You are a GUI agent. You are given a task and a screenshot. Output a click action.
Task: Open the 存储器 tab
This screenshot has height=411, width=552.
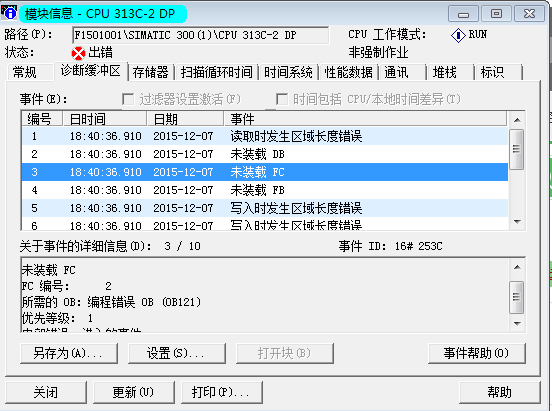click(151, 72)
